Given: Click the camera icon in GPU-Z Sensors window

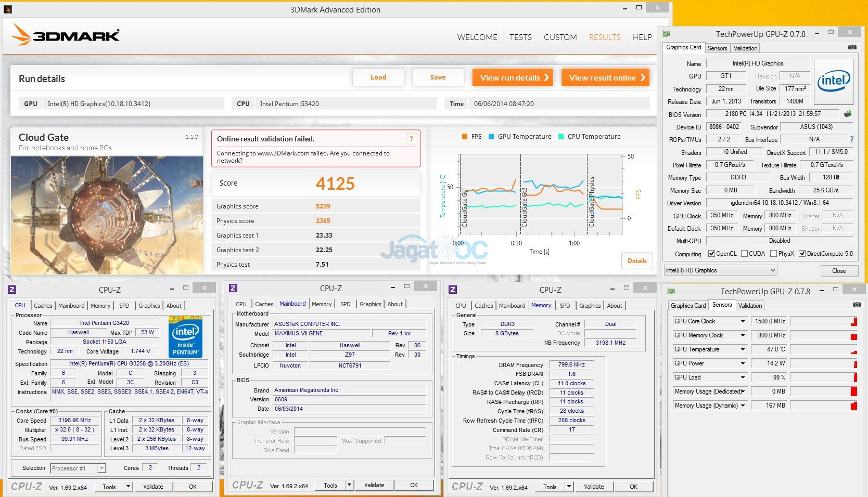Looking at the screenshot, I should [x=856, y=305].
